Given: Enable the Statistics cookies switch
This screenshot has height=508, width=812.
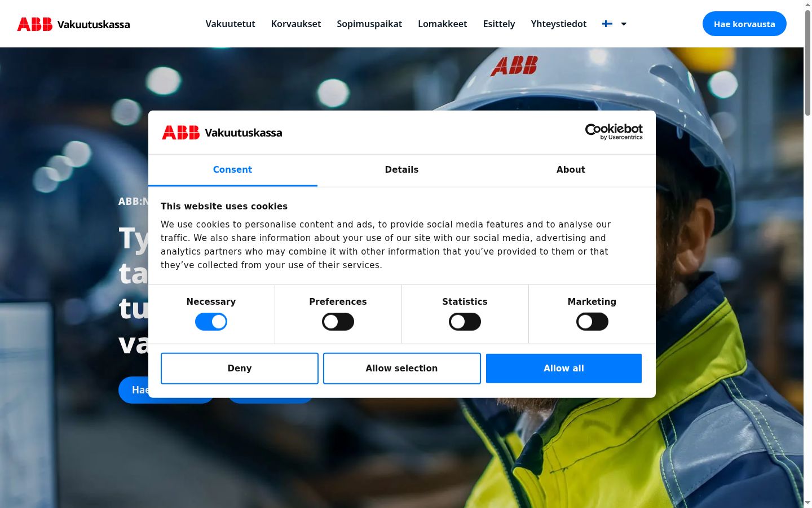Looking at the screenshot, I should click(x=465, y=322).
